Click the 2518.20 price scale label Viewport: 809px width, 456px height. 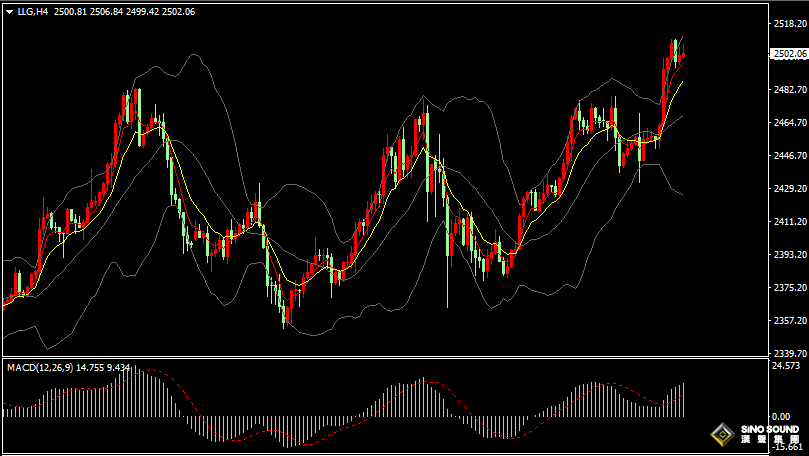pos(788,23)
